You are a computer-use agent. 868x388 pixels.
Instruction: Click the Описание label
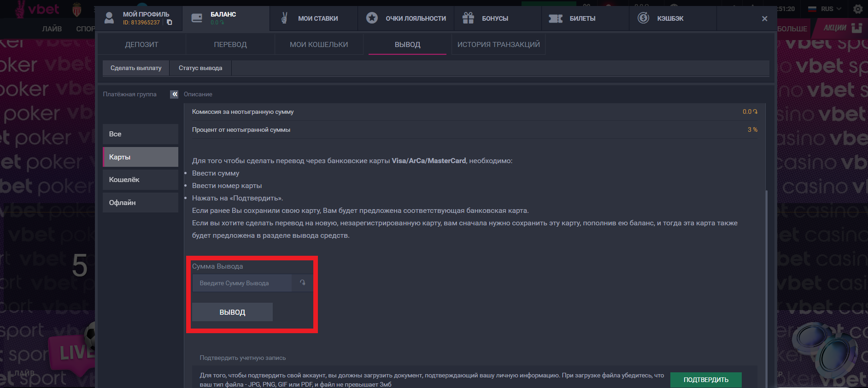(198, 94)
